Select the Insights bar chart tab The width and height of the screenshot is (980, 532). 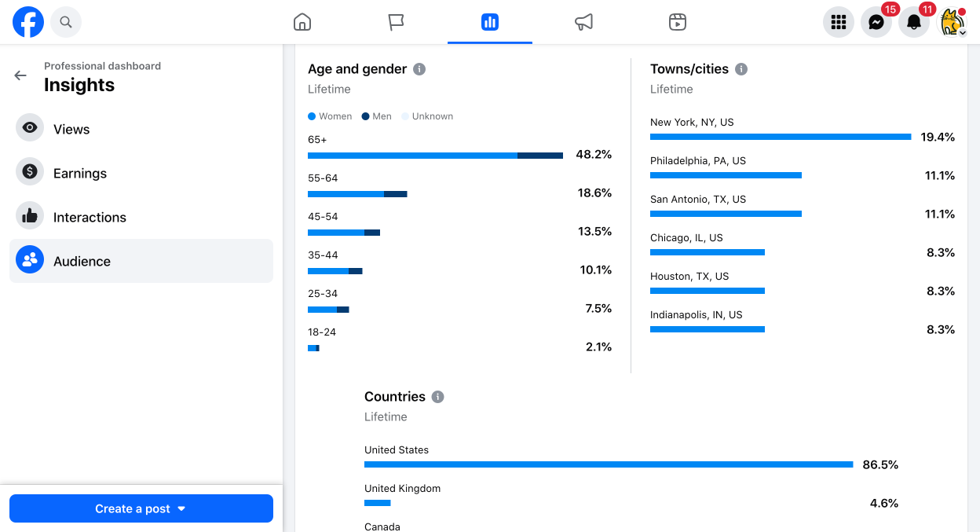(490, 22)
